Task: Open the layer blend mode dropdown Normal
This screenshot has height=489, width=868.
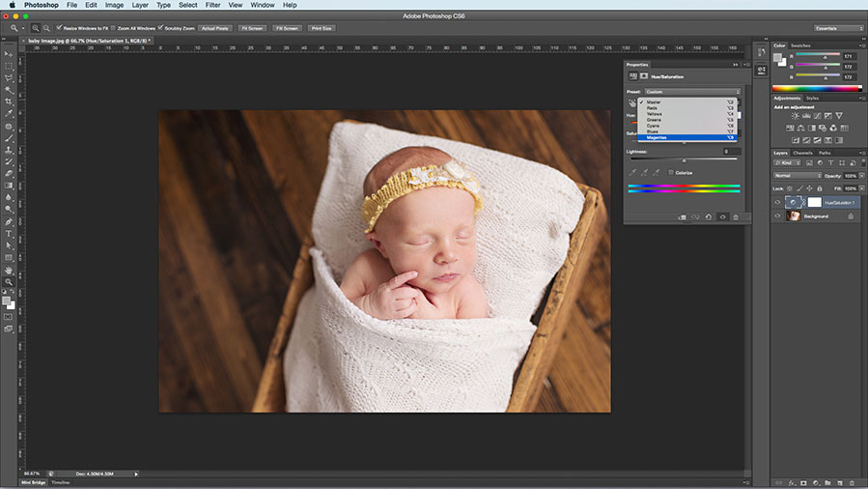Action: click(x=798, y=176)
